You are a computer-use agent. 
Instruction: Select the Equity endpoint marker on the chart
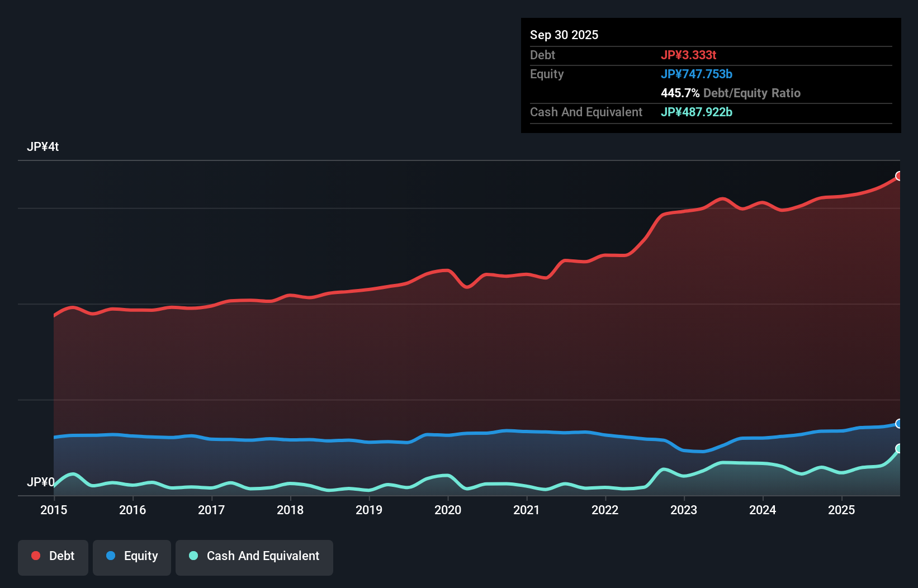tap(900, 423)
